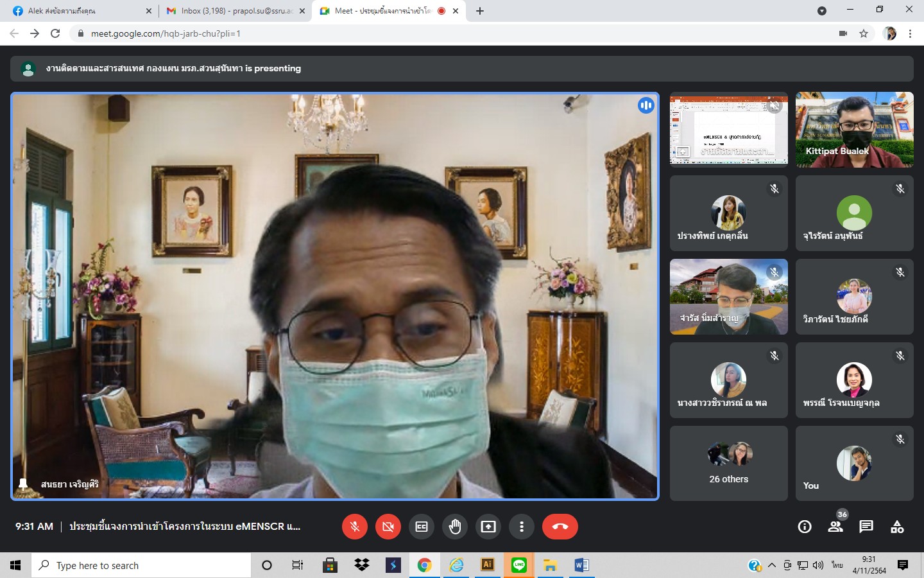Open a new browser tab
924x578 pixels.
(480, 11)
